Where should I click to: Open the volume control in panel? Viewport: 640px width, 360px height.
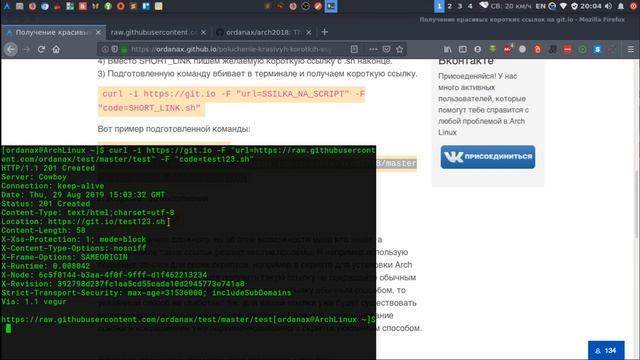609,6
